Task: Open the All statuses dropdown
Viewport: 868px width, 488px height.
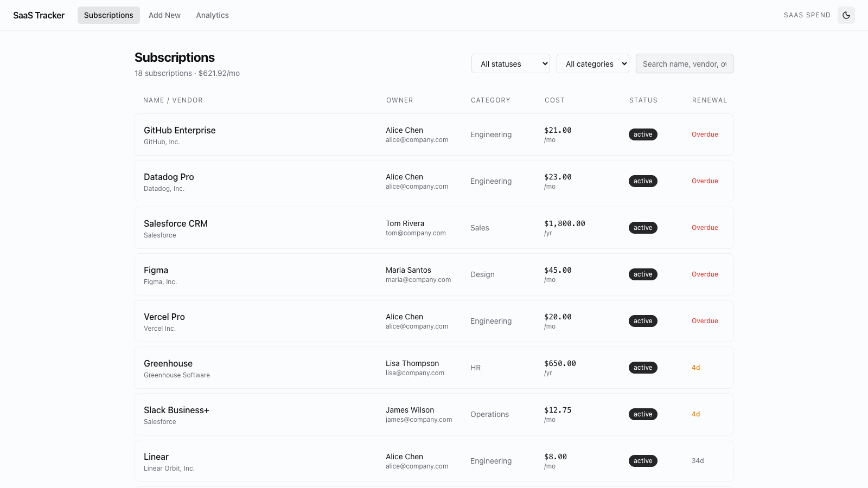Action: [510, 63]
